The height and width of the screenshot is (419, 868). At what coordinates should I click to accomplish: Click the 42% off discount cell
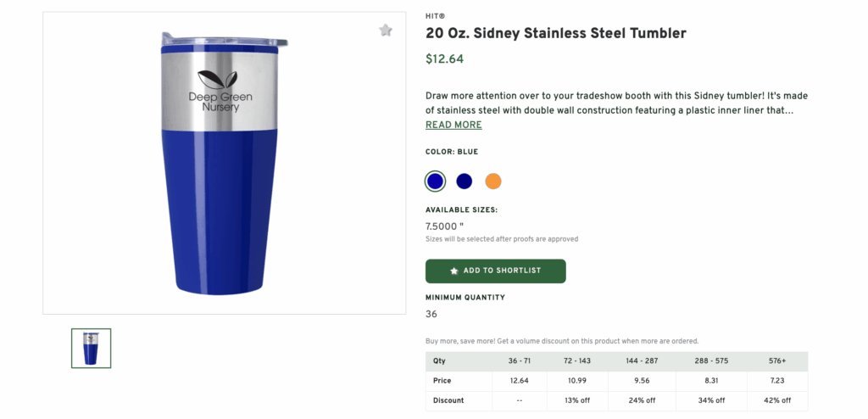pyautogui.click(x=777, y=400)
